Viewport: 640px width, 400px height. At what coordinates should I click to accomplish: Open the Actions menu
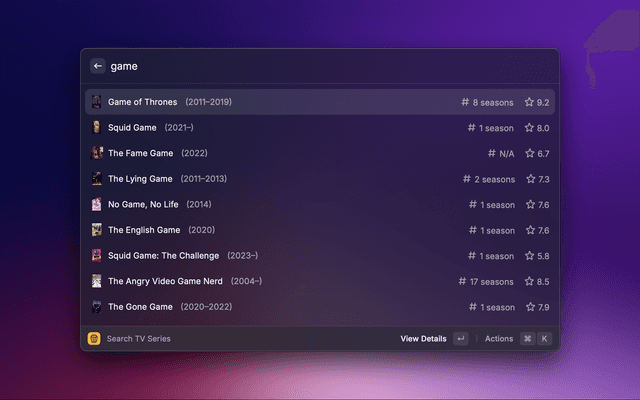tap(499, 339)
